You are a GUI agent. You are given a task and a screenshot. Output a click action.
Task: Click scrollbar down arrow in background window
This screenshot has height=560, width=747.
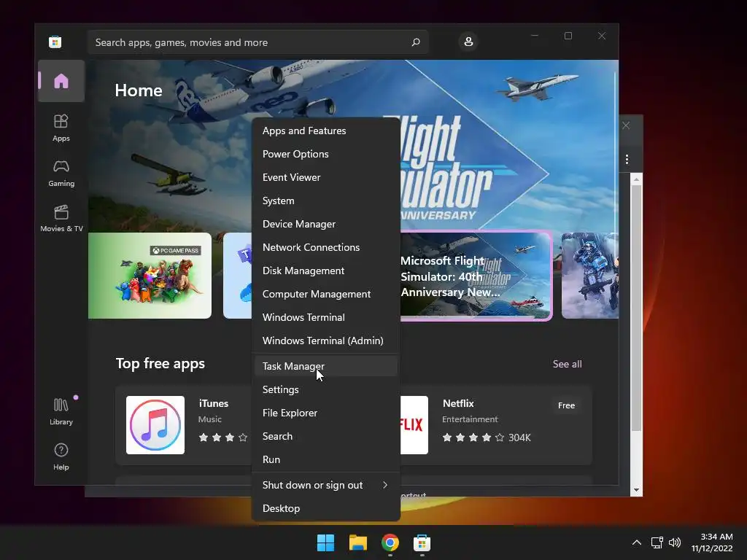636,490
